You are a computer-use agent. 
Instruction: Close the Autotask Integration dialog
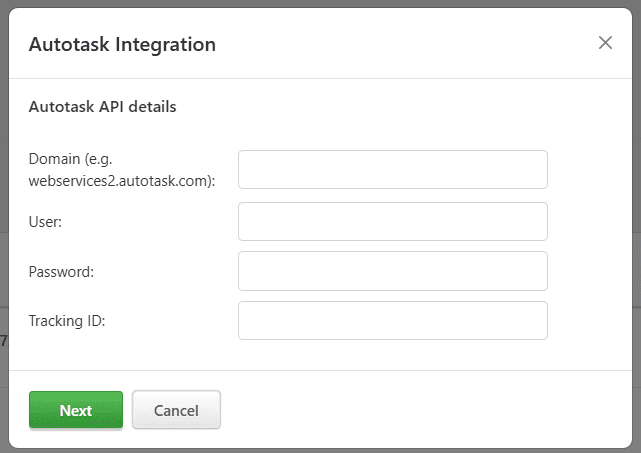tap(605, 43)
